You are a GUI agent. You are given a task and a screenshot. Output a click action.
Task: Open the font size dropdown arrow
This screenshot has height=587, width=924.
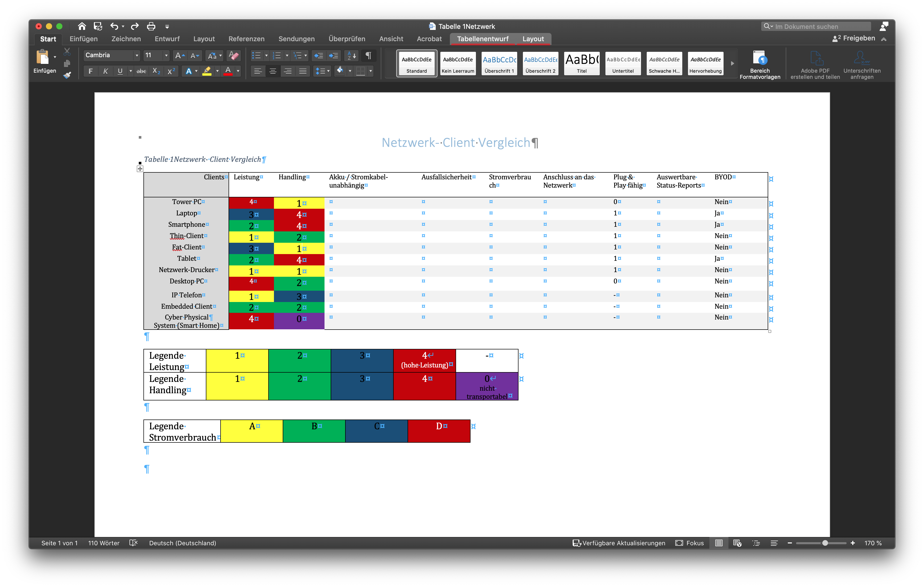(166, 56)
